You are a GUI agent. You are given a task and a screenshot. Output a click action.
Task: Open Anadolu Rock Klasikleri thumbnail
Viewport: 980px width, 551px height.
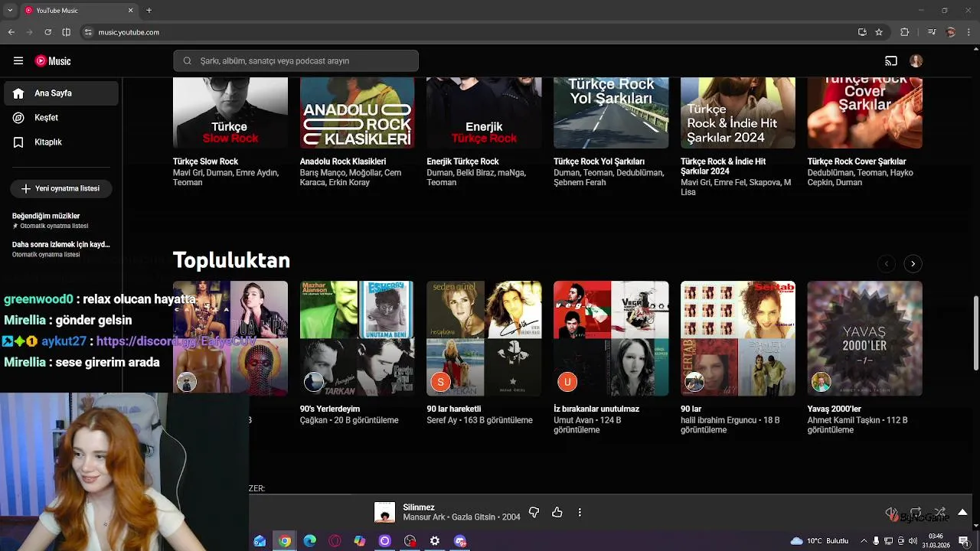(x=357, y=112)
